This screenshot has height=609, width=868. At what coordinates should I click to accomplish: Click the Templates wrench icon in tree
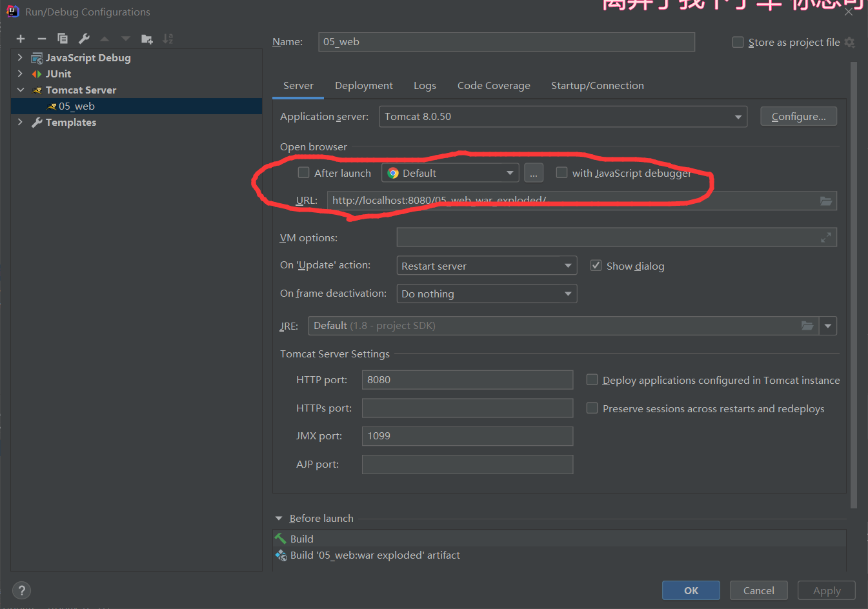[37, 123]
